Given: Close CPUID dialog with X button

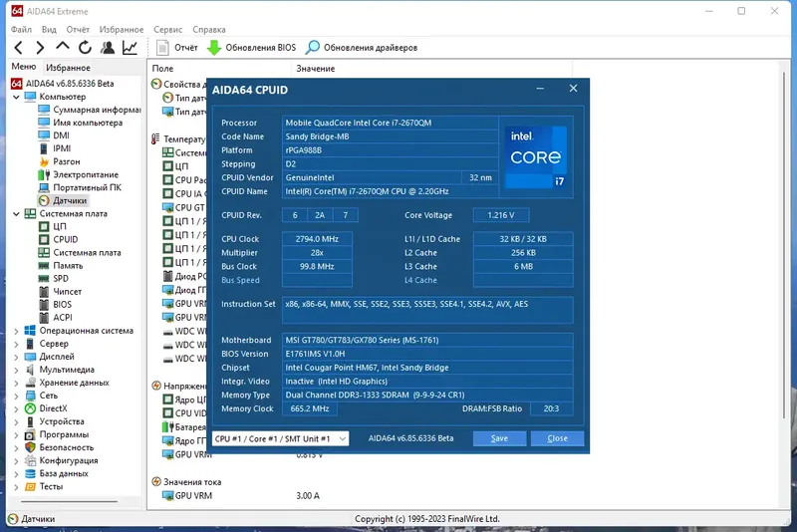Looking at the screenshot, I should 574,89.
